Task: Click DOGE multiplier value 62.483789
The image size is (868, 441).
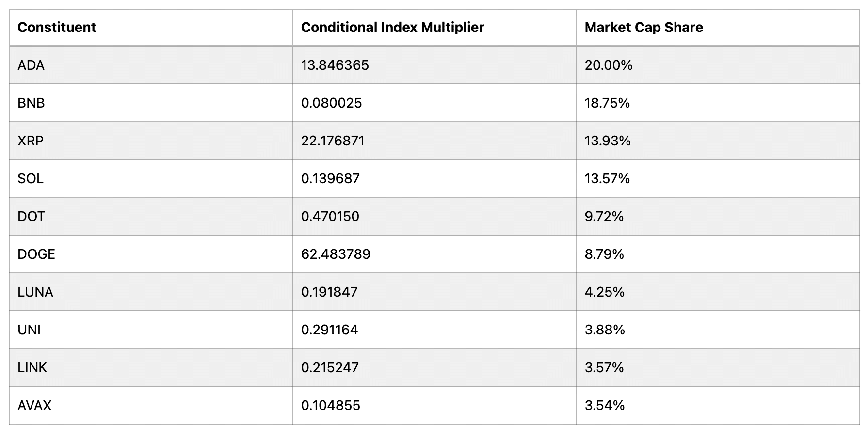Action: pos(336,254)
